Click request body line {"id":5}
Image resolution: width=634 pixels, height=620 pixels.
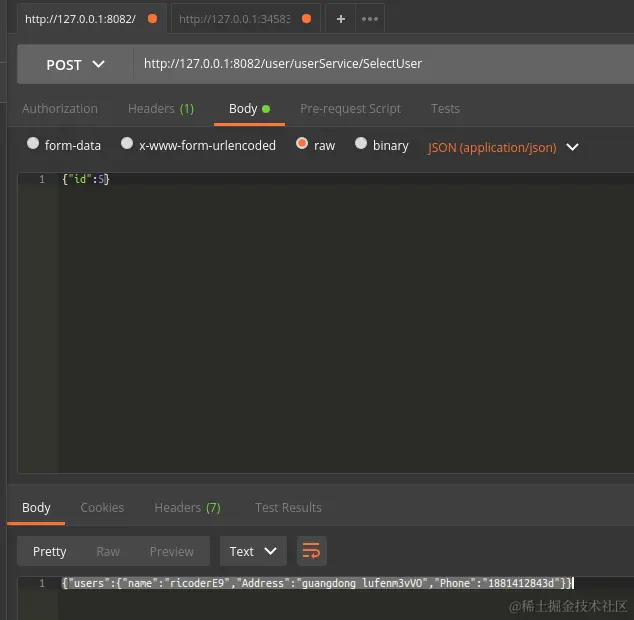click(x=85, y=179)
